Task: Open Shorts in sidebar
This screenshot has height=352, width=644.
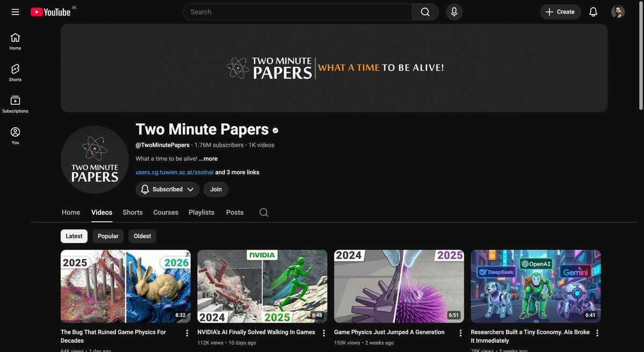Action: [15, 73]
